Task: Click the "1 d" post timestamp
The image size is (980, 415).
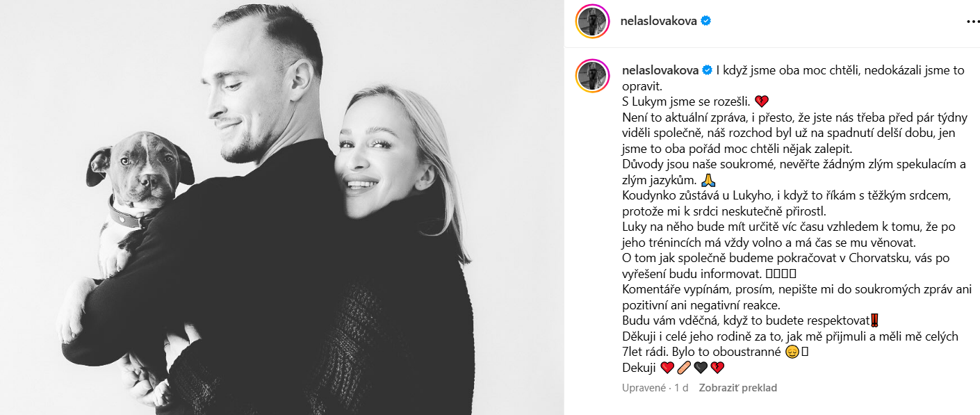Action: click(682, 388)
